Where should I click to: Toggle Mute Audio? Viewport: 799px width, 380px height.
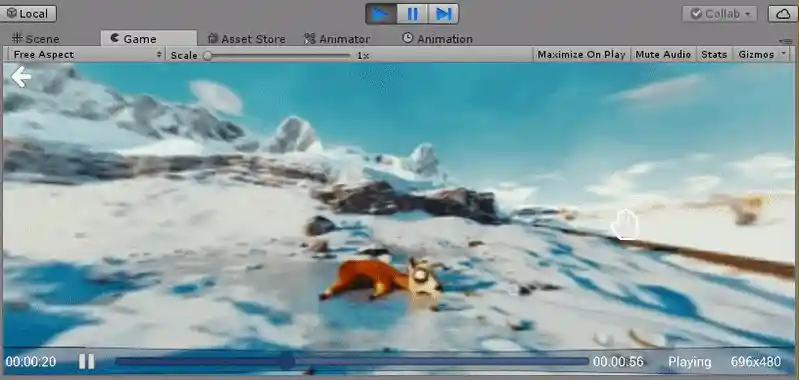click(663, 55)
